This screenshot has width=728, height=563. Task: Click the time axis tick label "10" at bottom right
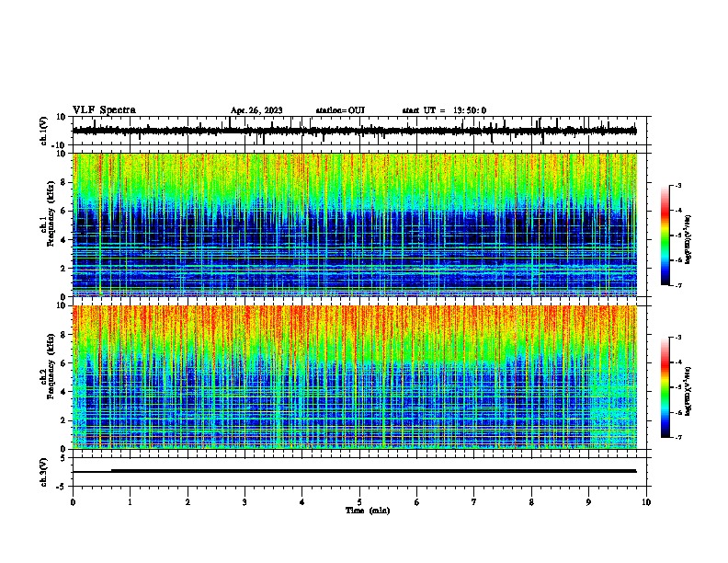click(x=646, y=502)
